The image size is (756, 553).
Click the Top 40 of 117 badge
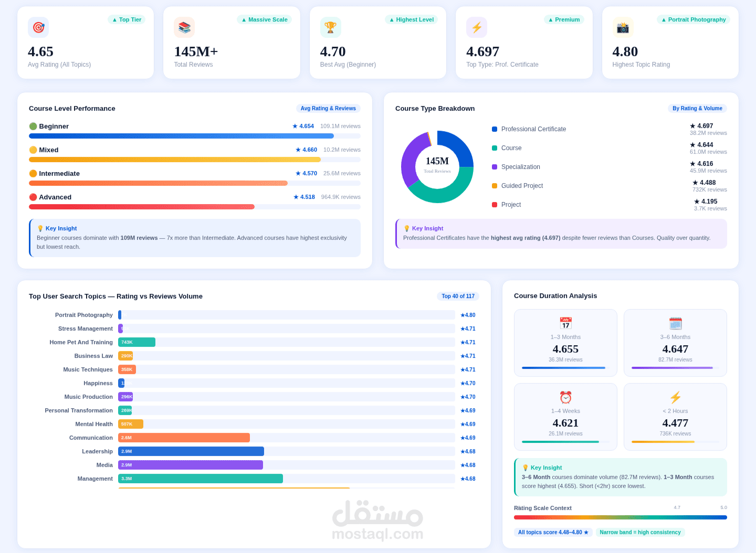tap(458, 296)
